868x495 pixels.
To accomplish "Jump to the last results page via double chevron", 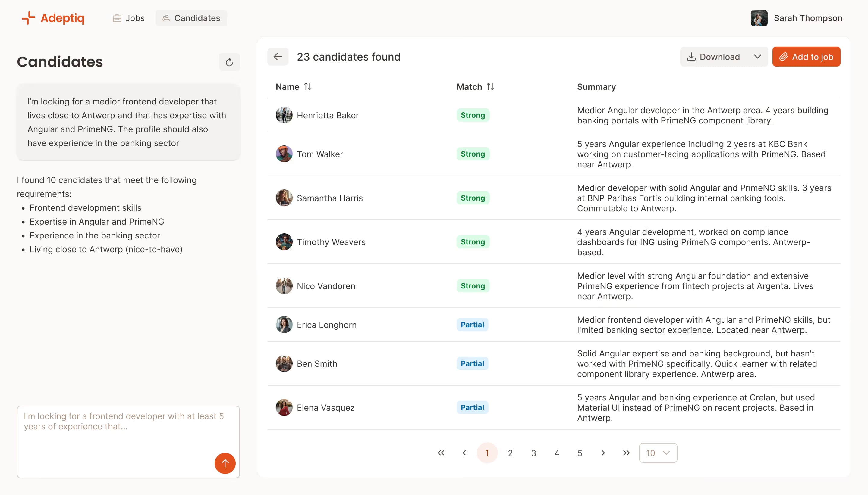I will (626, 453).
